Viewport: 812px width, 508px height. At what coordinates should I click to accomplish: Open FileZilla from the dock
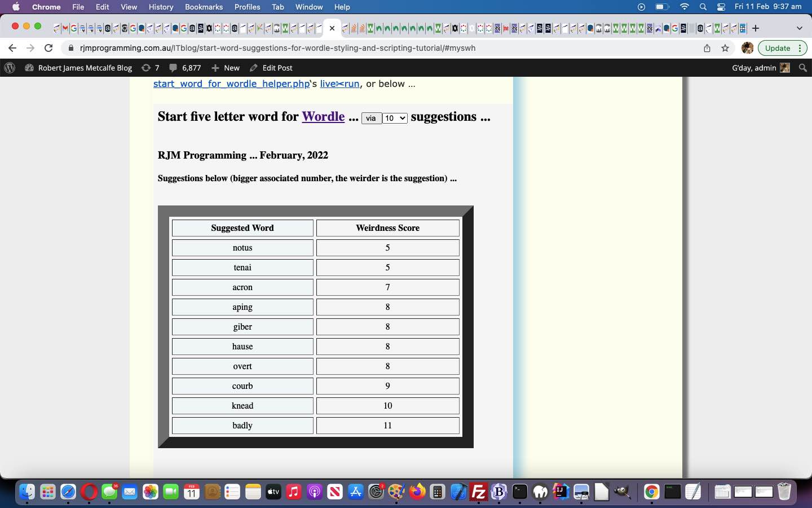478,492
